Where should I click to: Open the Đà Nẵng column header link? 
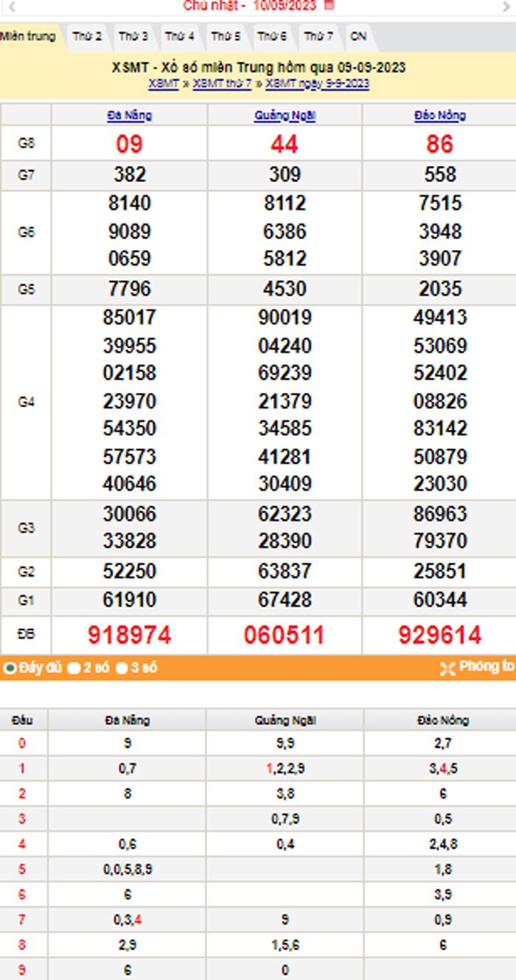pos(130,115)
